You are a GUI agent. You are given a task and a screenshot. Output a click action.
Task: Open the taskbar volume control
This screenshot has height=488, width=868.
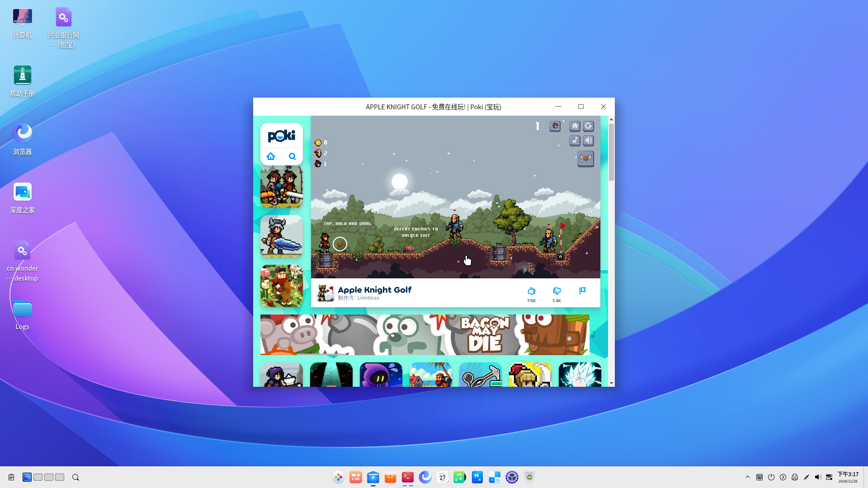tap(818, 477)
